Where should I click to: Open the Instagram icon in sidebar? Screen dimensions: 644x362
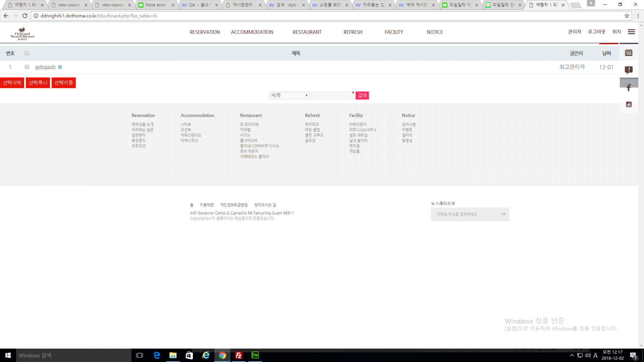coord(629,105)
